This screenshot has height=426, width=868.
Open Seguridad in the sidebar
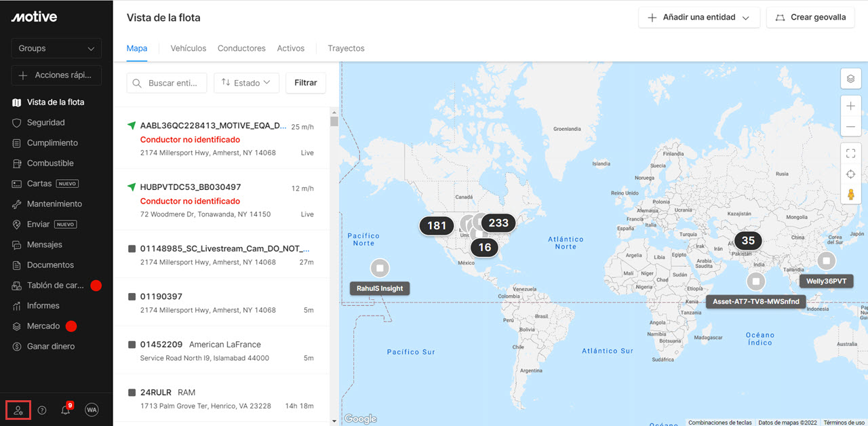pyautogui.click(x=45, y=123)
